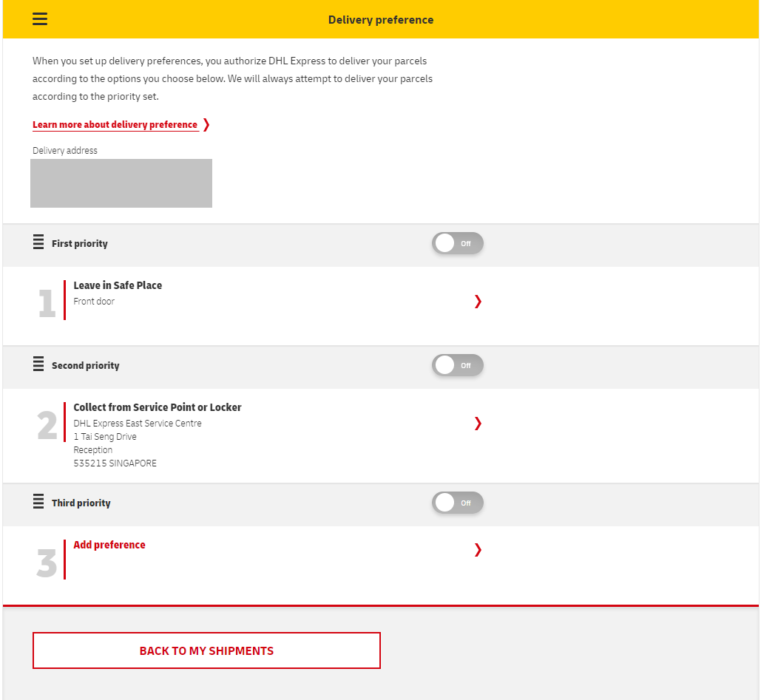
Task: Open Service Point or Locker row chevron
Action: pos(478,423)
